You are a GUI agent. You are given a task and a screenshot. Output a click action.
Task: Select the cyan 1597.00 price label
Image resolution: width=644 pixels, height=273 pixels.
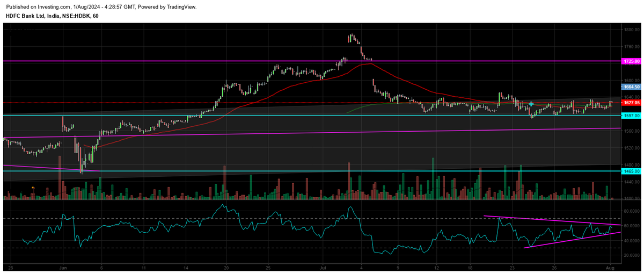coord(631,116)
